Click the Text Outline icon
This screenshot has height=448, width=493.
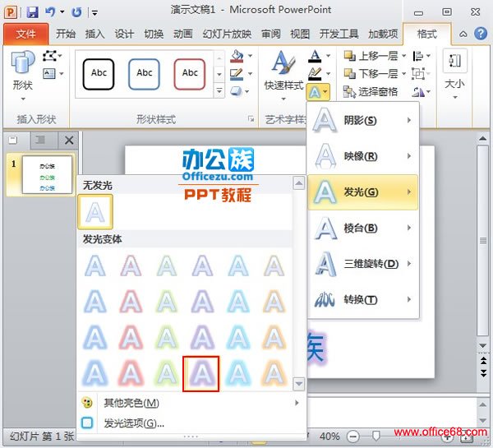(315, 74)
